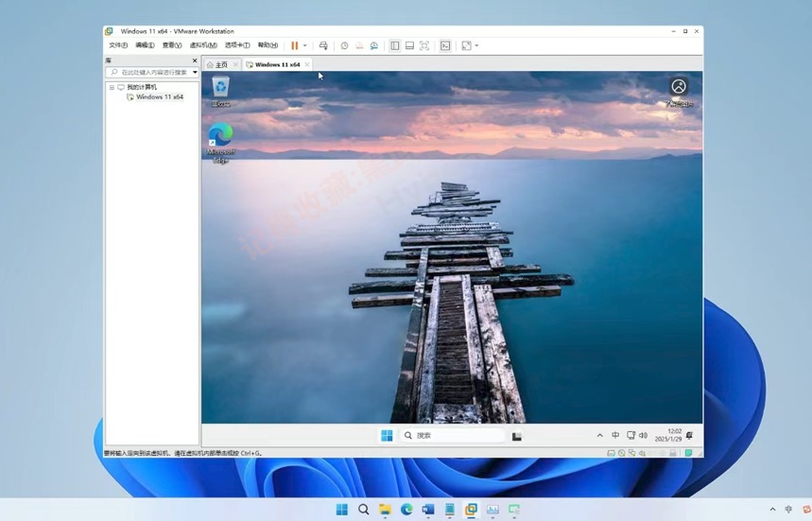Expand the stretch guest dropdown arrow
Image resolution: width=812 pixels, height=521 pixels.
coord(476,45)
